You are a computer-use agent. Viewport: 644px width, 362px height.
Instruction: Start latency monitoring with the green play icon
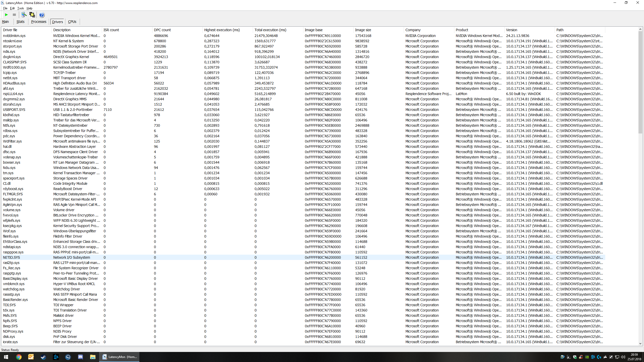[x=6, y=15]
